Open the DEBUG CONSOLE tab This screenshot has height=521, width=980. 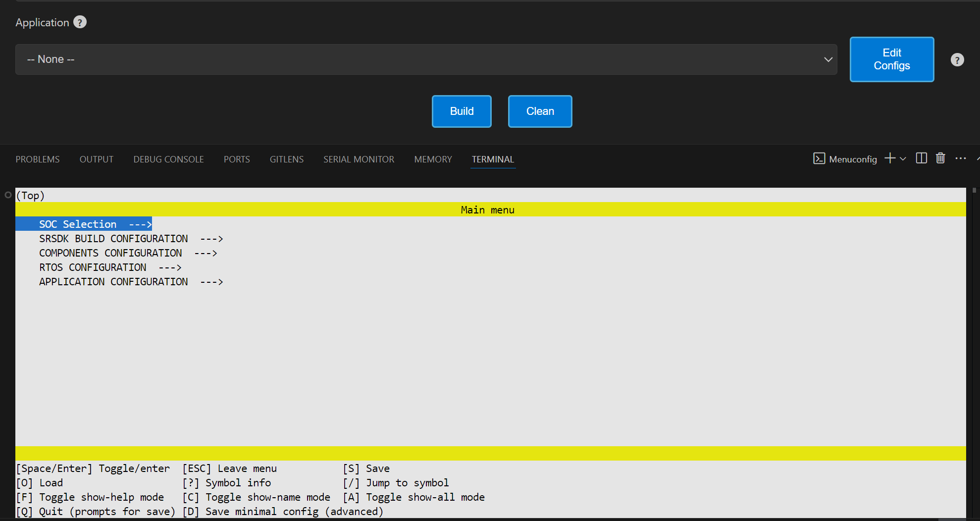[x=168, y=159]
